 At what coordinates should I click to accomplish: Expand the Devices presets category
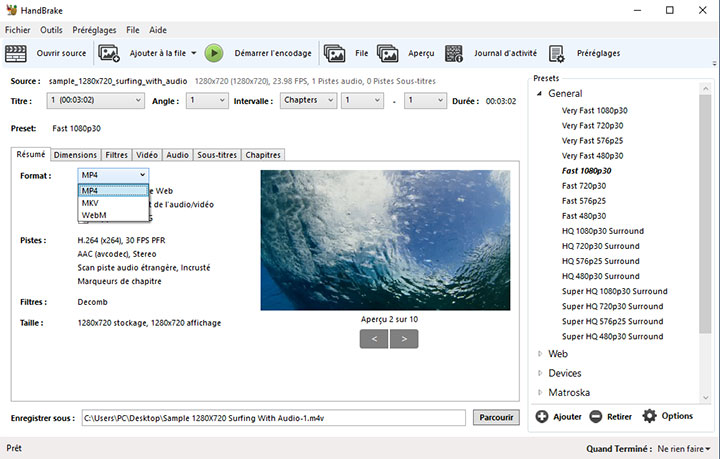click(x=541, y=373)
